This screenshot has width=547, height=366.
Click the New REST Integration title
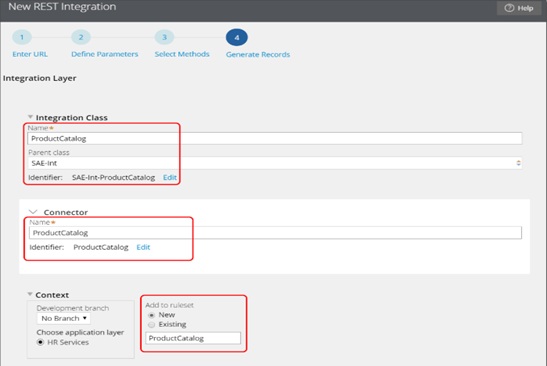pos(62,7)
